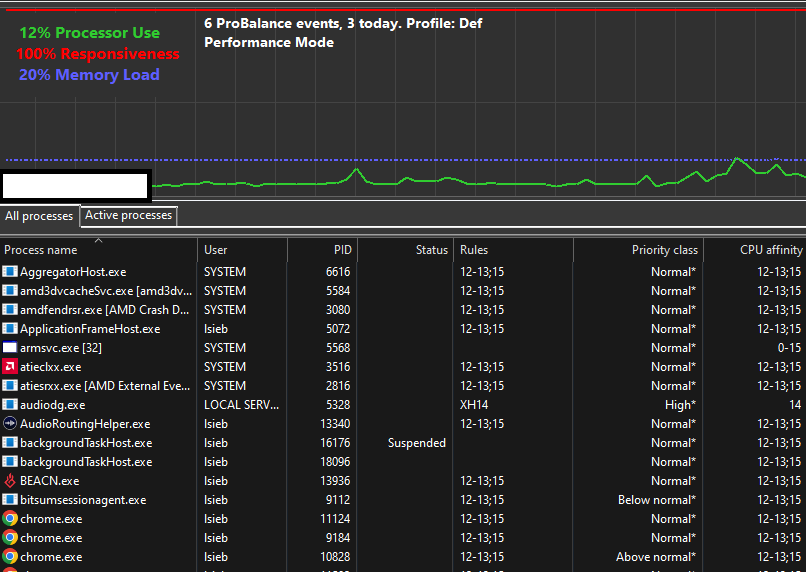
Task: Sort by the Priority class column header
Action: [x=638, y=250]
